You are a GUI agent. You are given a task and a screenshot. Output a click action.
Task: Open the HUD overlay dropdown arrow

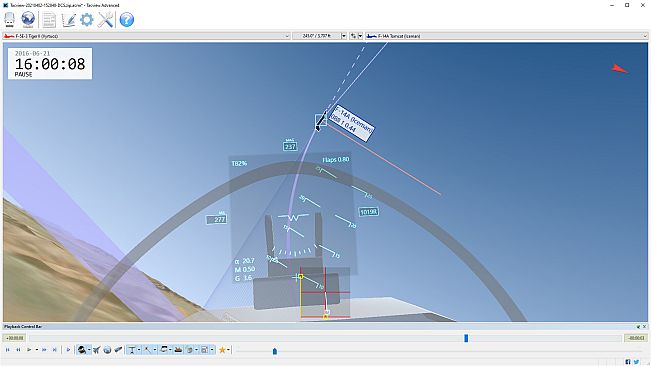[x=212, y=350]
